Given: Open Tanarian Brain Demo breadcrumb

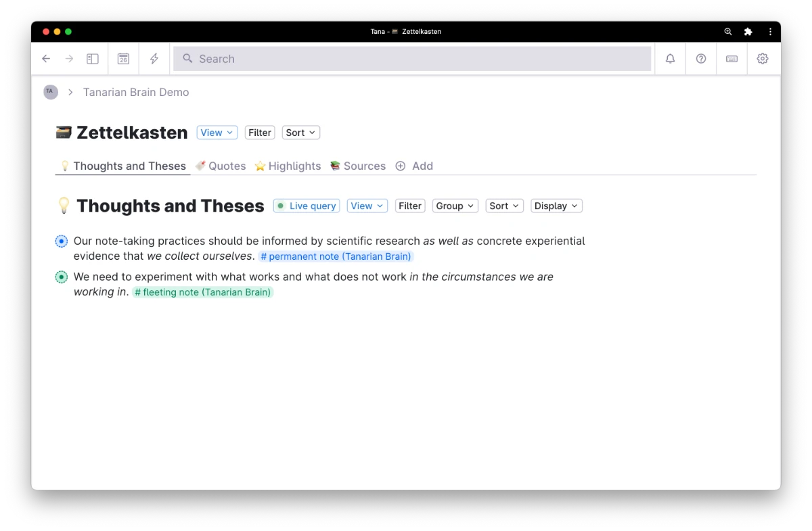Looking at the screenshot, I should pos(136,92).
